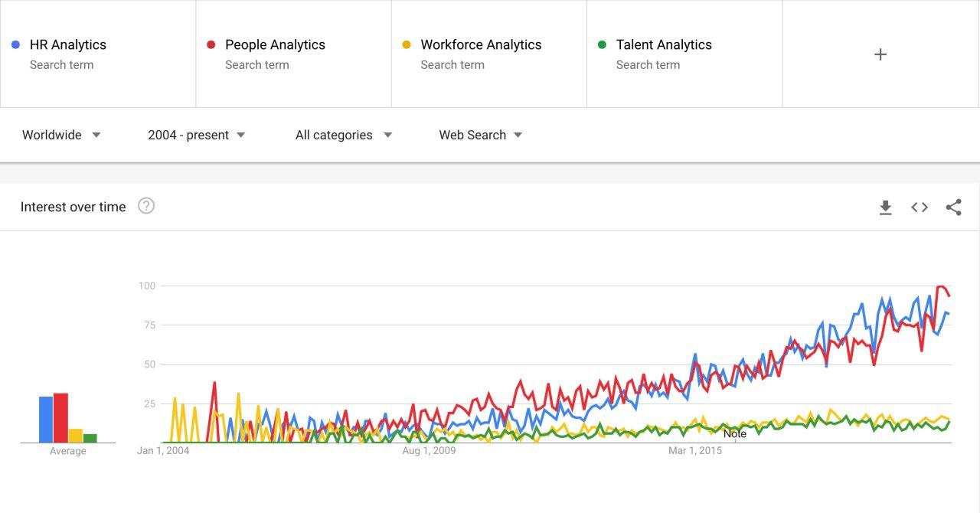Select the HR Analytics search term box

pyautogui.click(x=98, y=54)
